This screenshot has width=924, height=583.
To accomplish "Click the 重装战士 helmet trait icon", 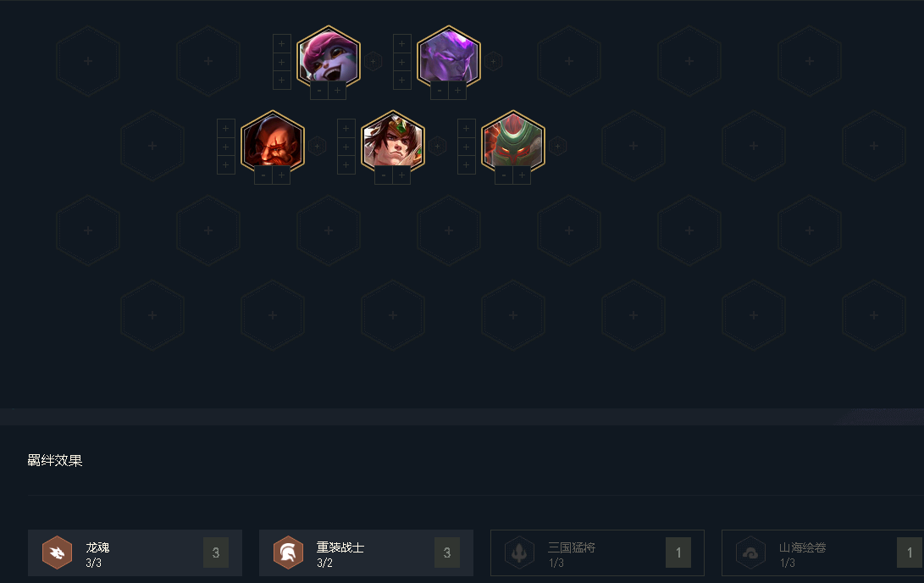I will (x=288, y=552).
